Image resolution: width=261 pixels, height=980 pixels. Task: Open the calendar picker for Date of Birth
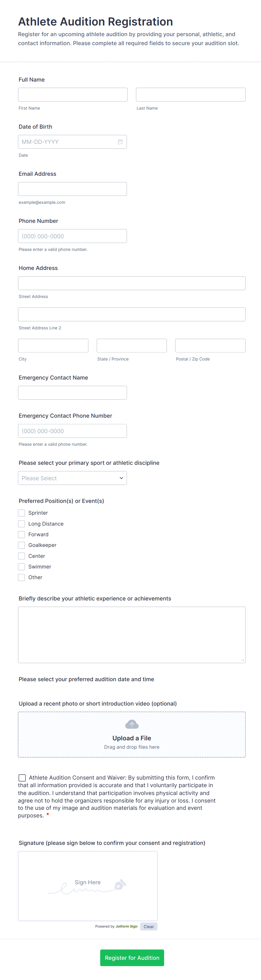pyautogui.click(x=120, y=142)
